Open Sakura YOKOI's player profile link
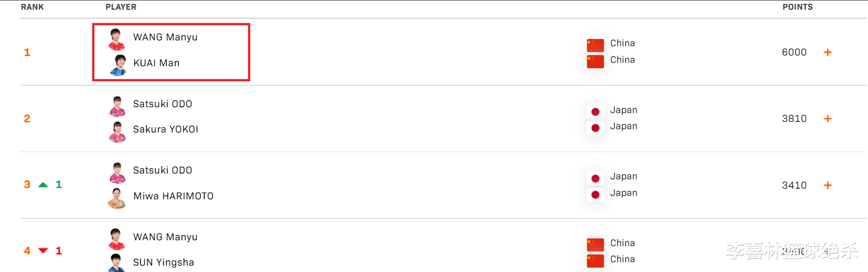This screenshot has height=272, width=868. [x=166, y=129]
